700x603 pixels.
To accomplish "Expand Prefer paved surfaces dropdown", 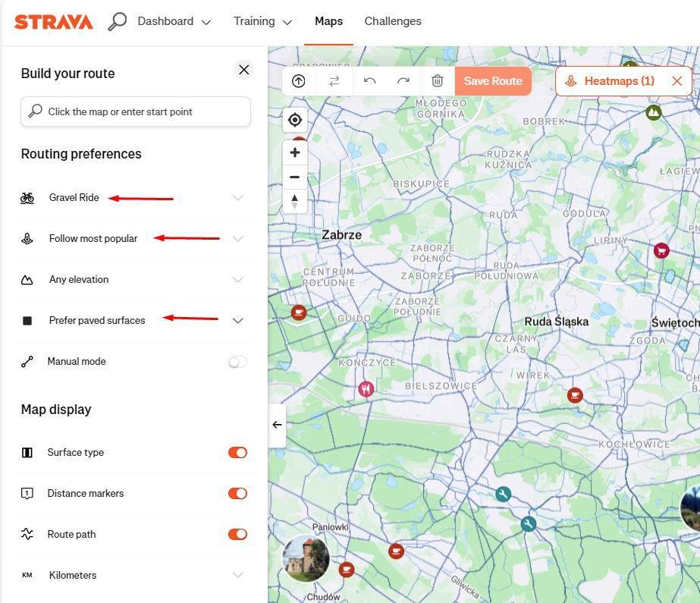I will [x=237, y=321].
